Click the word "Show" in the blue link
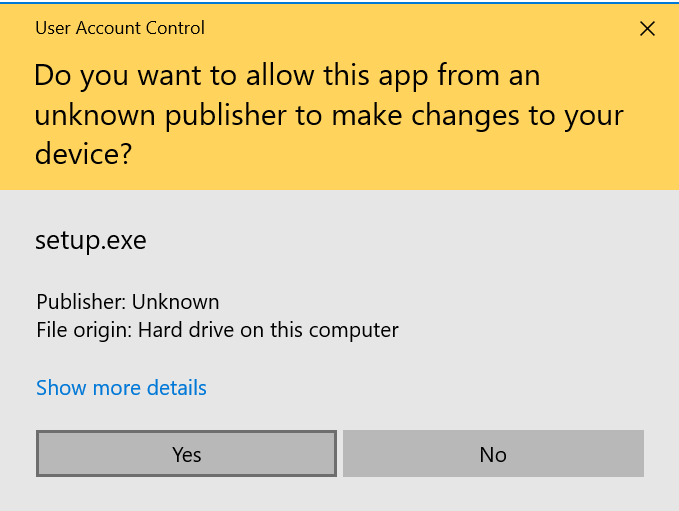This screenshot has height=511, width=679. (59, 388)
